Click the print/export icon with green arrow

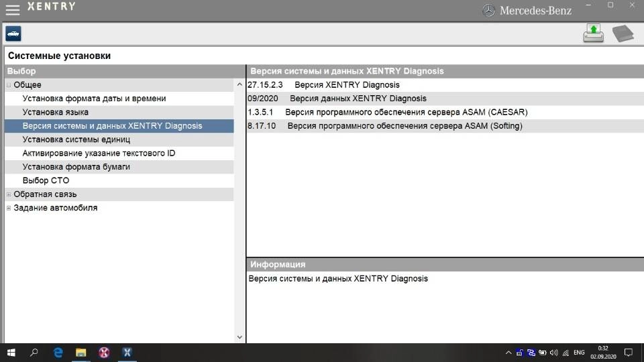click(594, 34)
